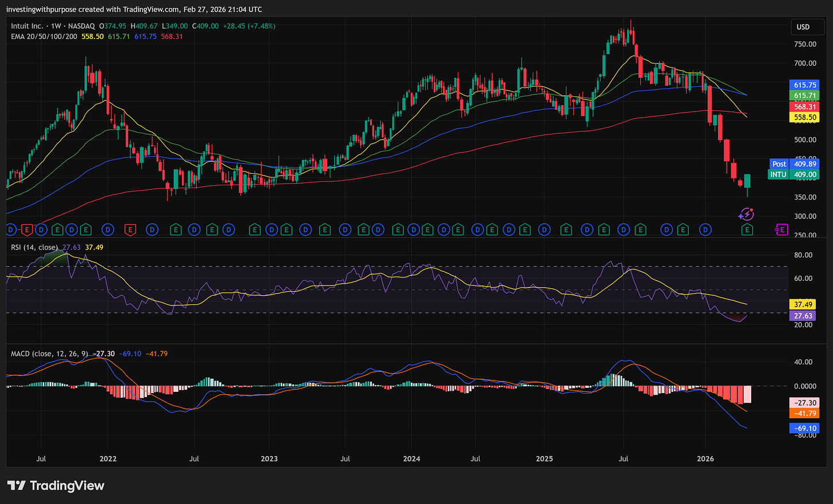Select the dividend marker above the 2022 label

(x=108, y=230)
